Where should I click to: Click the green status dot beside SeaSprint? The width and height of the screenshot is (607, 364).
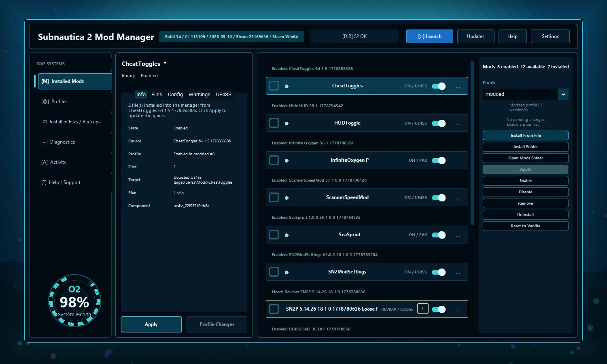287,235
